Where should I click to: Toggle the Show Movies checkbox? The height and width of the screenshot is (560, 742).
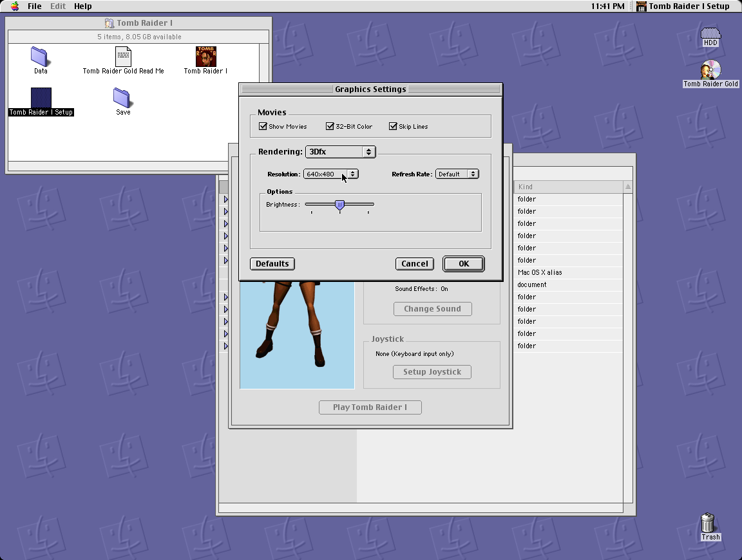[x=263, y=126]
